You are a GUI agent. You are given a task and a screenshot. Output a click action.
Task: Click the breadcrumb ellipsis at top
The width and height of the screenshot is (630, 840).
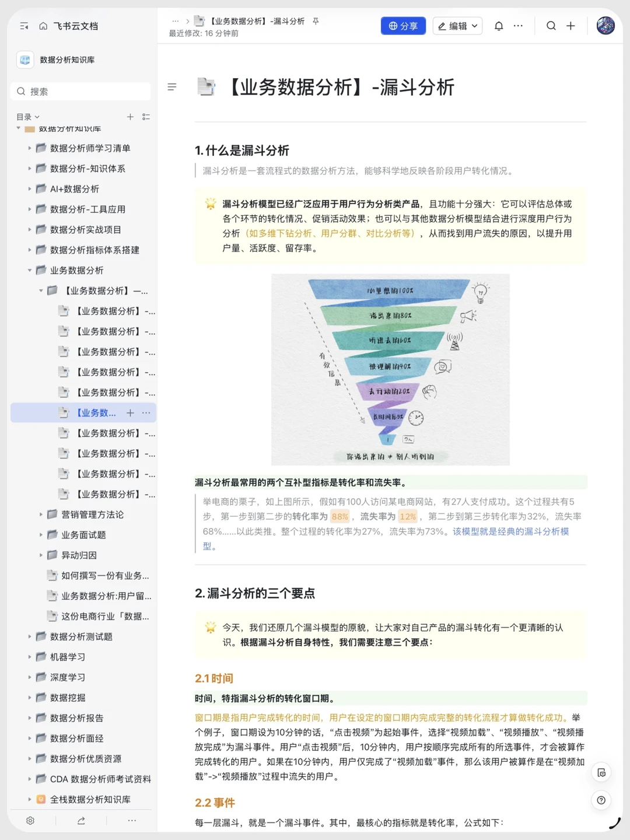pyautogui.click(x=175, y=21)
